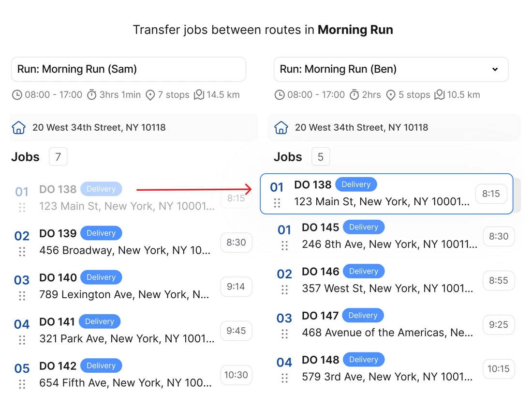
Task: Click the home icon in Ben's route
Action: (x=281, y=128)
